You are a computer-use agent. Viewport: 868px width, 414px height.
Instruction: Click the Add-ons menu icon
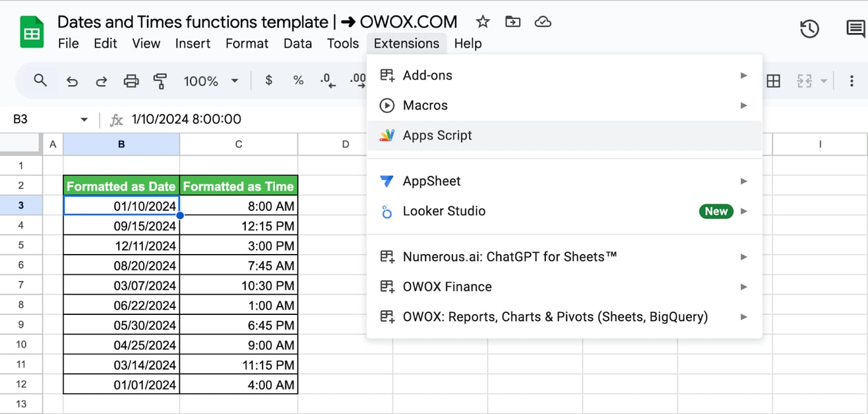[387, 75]
